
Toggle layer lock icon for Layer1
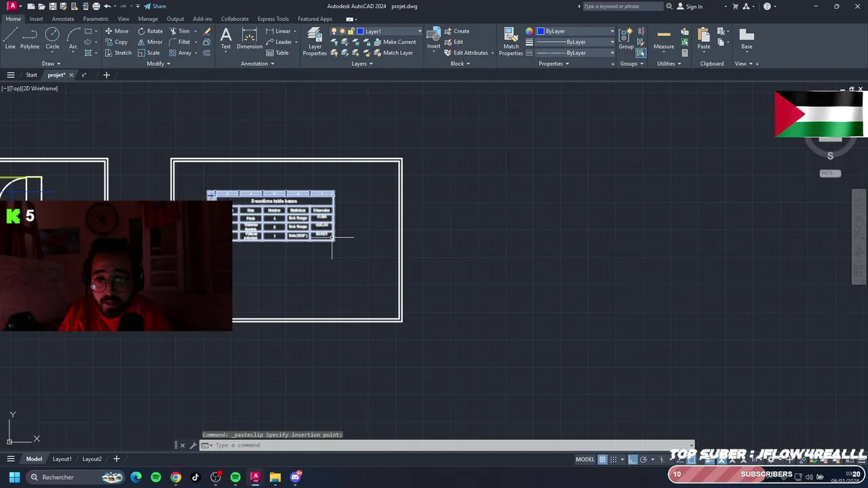click(351, 31)
